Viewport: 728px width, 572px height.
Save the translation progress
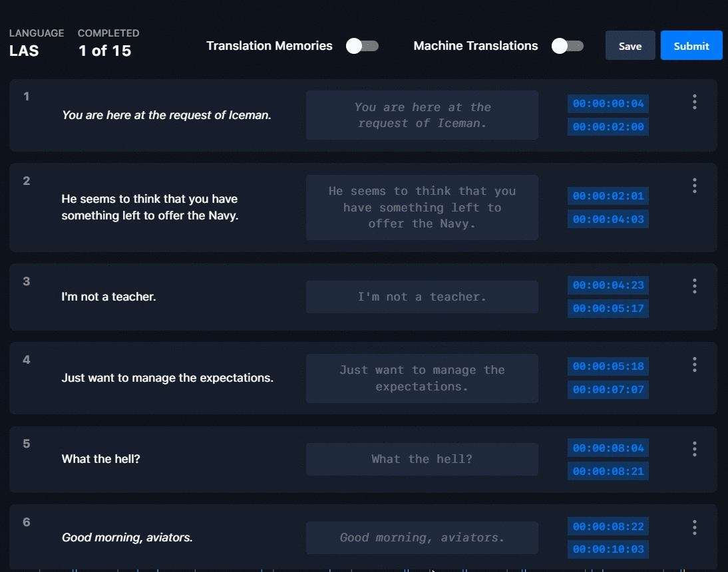(630, 45)
